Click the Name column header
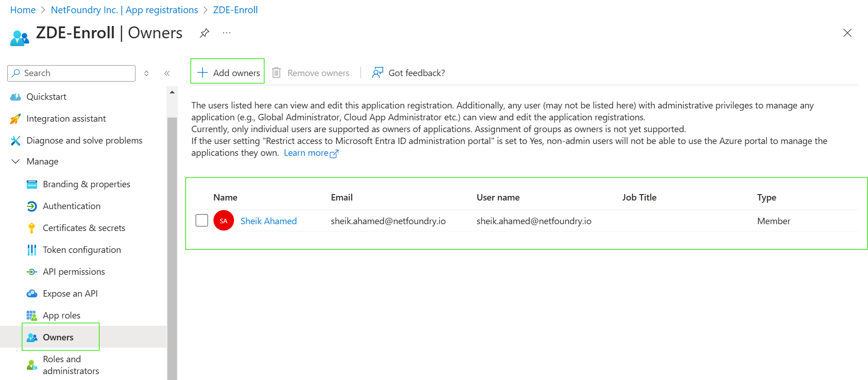This screenshot has width=868, height=380. 225,197
